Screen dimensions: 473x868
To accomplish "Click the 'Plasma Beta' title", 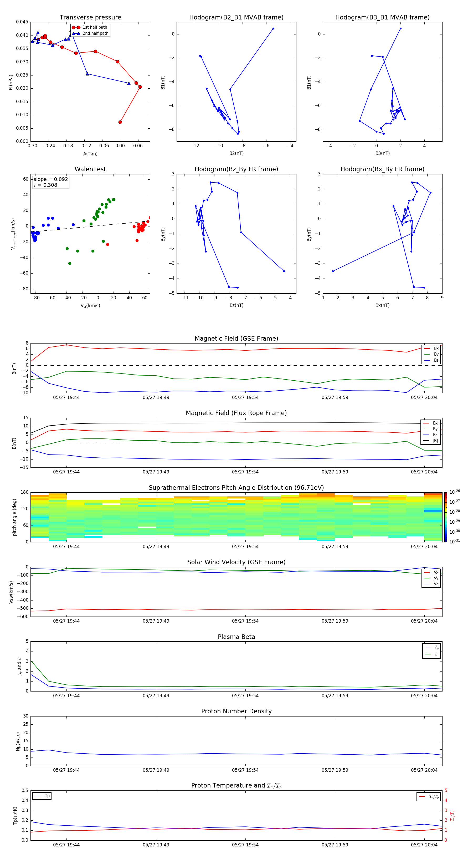I will 236,637.
